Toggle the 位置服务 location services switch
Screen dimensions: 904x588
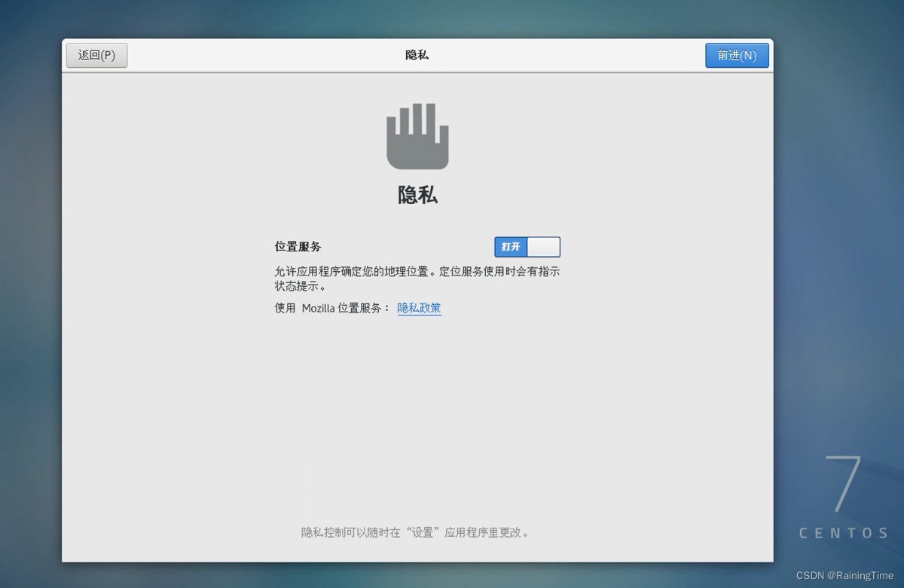pos(527,247)
